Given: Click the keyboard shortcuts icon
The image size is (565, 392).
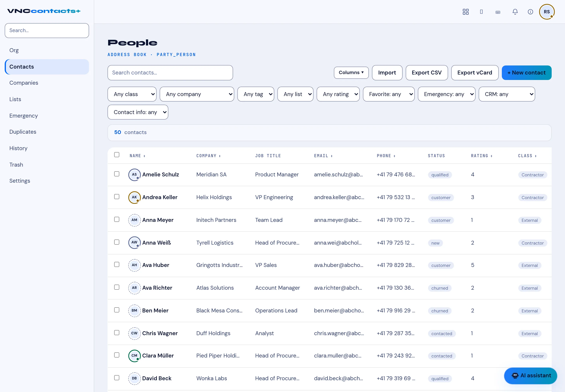Looking at the screenshot, I should click(x=498, y=12).
